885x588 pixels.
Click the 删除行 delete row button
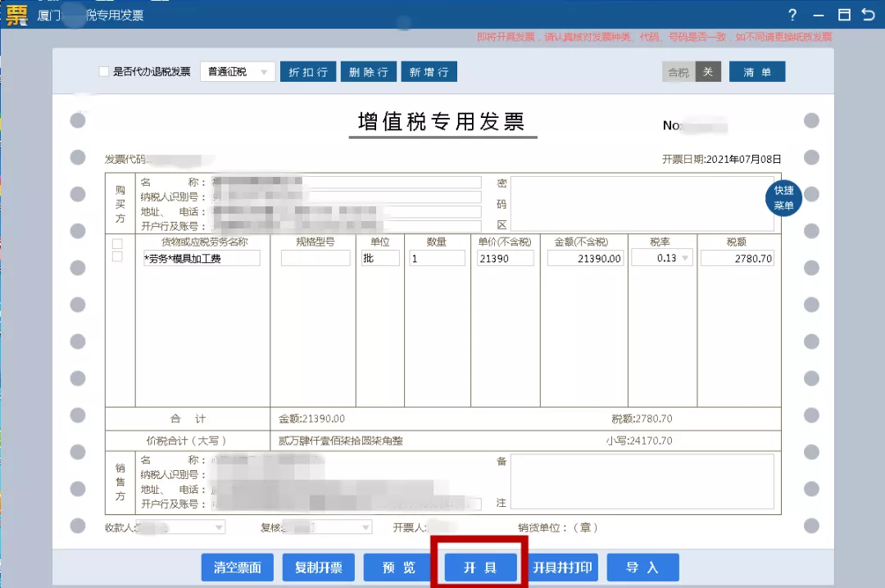pyautogui.click(x=368, y=71)
